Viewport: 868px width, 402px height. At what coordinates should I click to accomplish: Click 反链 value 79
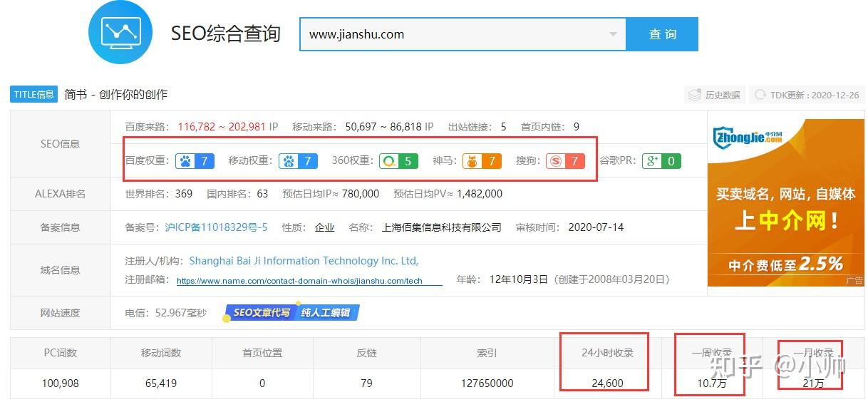[x=366, y=383]
